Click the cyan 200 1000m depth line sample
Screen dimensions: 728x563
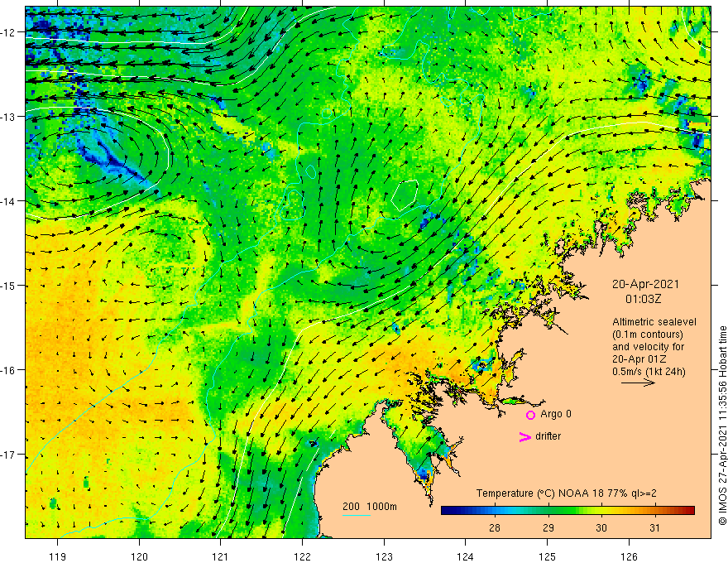point(357,515)
